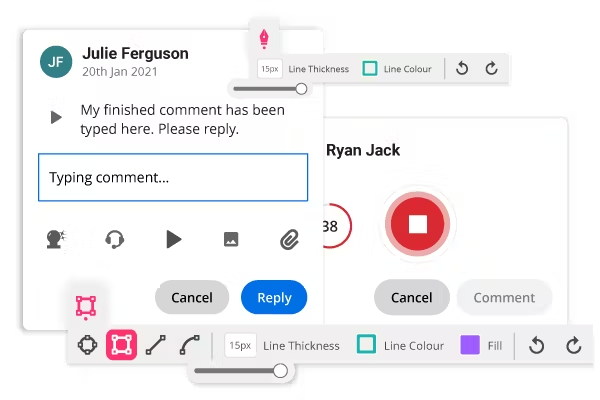Click the headset audio comment icon
The width and height of the screenshot is (600, 400).
pyautogui.click(x=114, y=240)
